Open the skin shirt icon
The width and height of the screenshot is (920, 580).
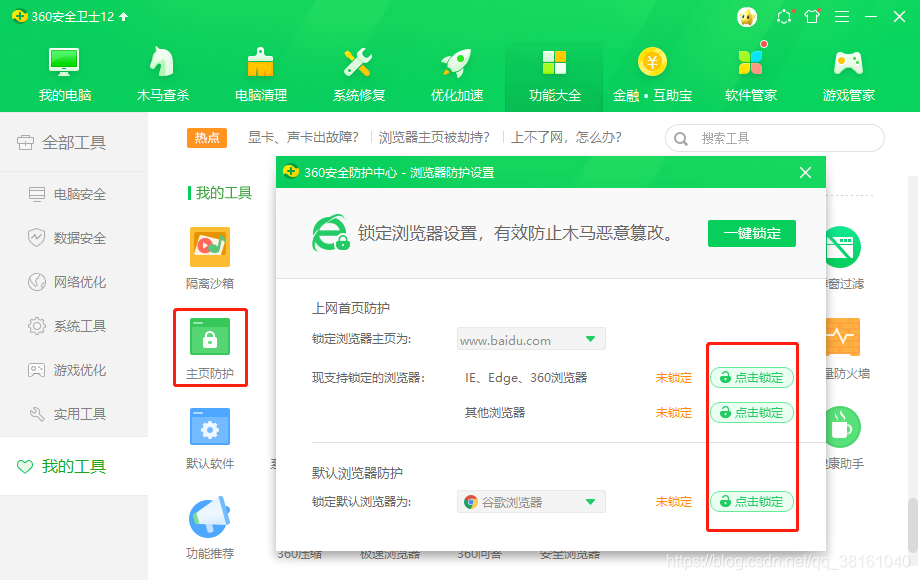click(812, 16)
